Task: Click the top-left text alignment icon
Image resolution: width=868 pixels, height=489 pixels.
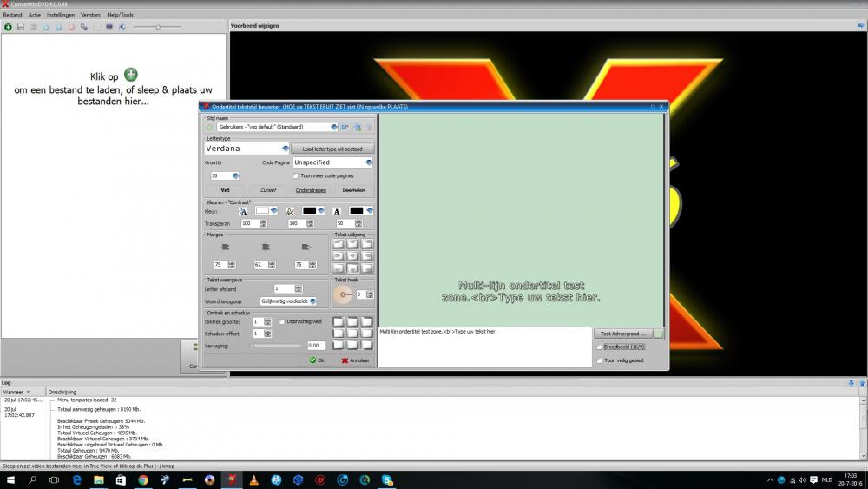Action: [x=338, y=243]
